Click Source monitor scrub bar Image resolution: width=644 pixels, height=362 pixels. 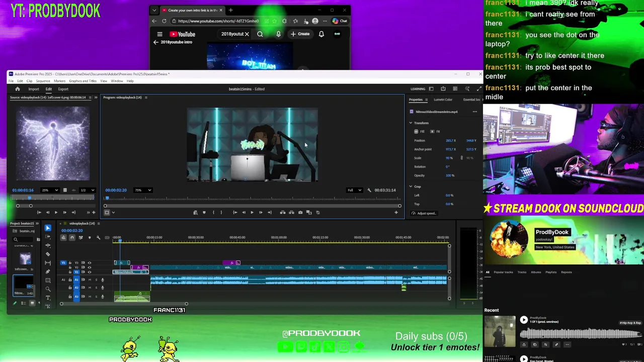click(53, 198)
